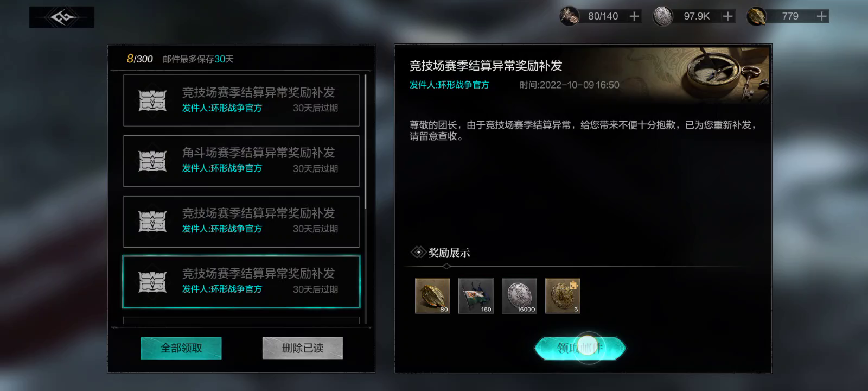
Task: Click the mail list vertical scrollbar
Action: pos(366,142)
